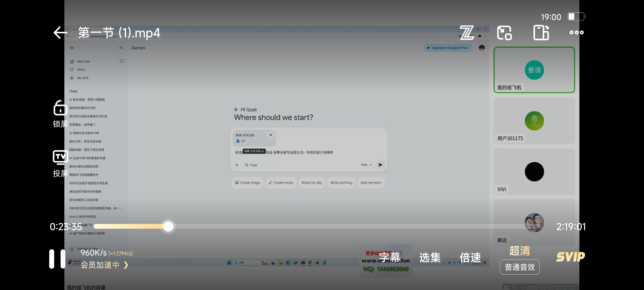Open the 倍速 playback speed selector

pyautogui.click(x=470, y=257)
